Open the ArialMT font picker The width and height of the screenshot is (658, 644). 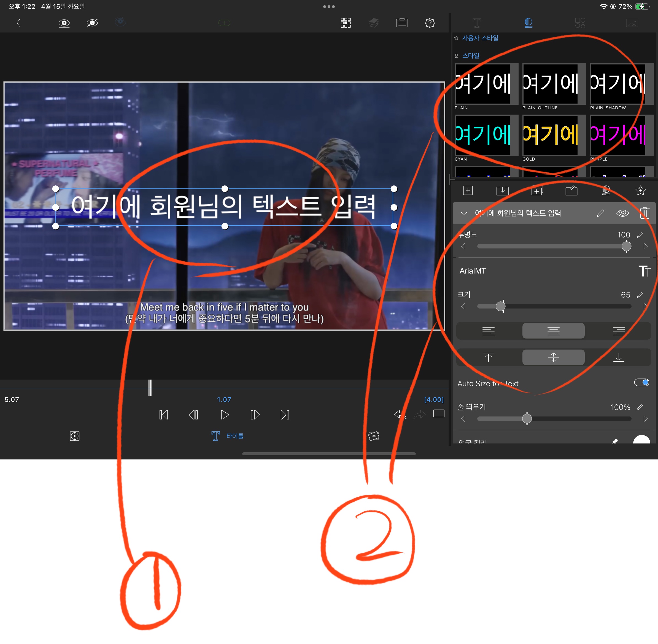coord(472,271)
